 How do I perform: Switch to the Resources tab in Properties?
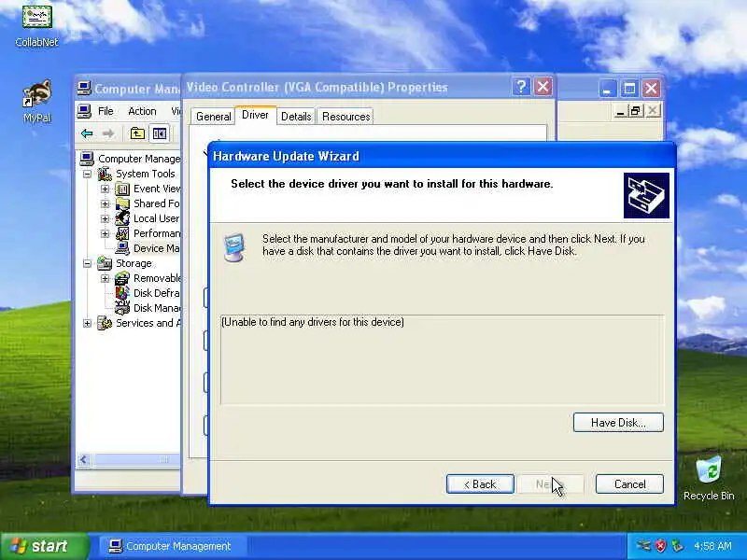345,117
